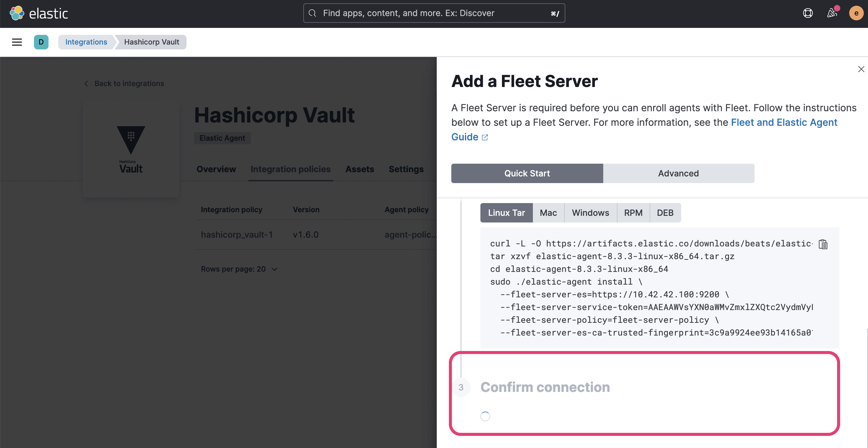Toggle the Mac installation tab
868x448 pixels.
(548, 212)
